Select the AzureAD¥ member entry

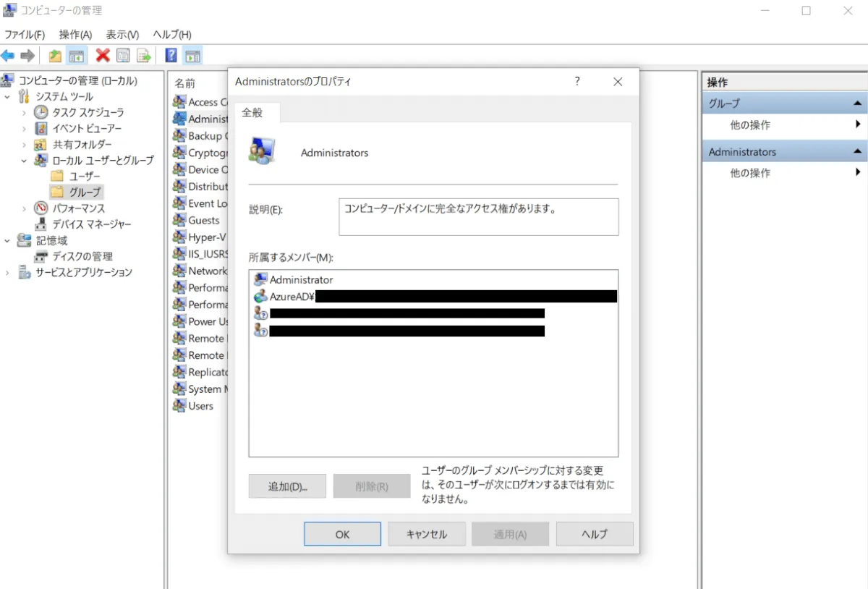click(x=434, y=296)
